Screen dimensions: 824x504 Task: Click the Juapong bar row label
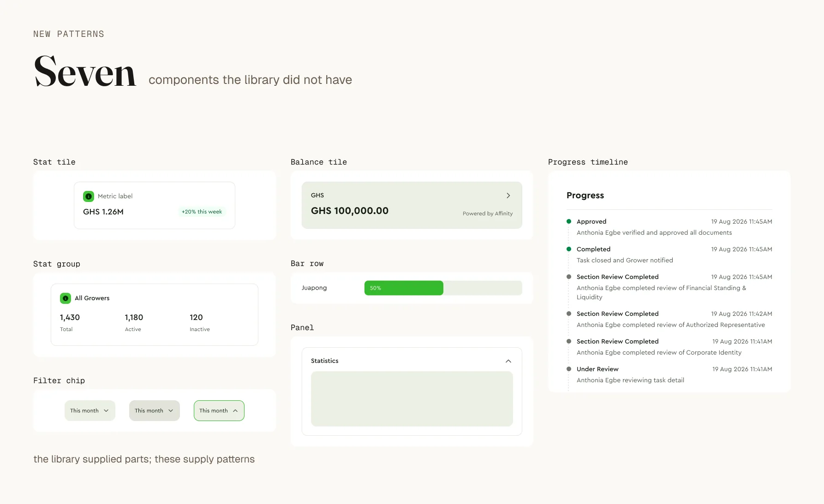(x=314, y=288)
